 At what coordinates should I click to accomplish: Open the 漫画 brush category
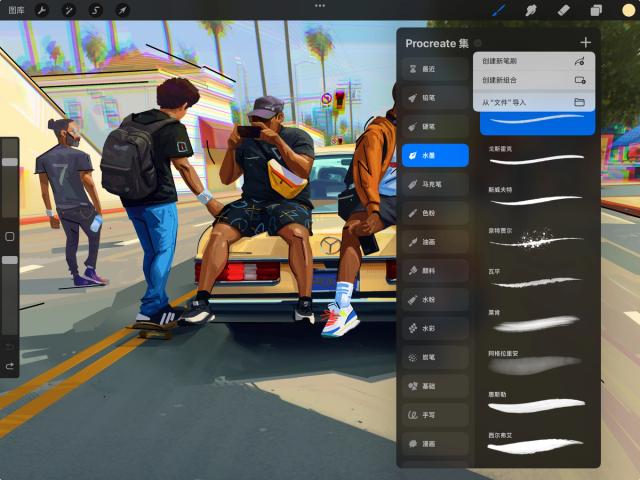coord(435,444)
